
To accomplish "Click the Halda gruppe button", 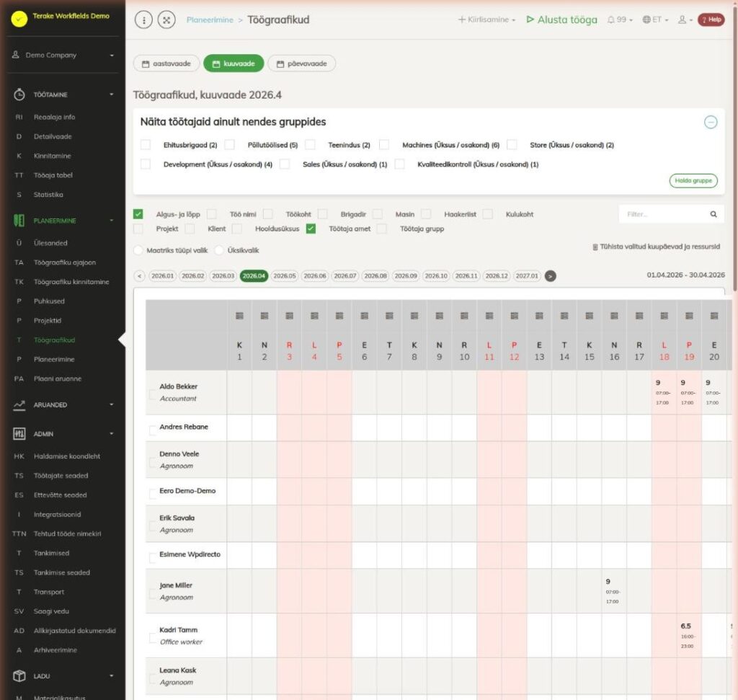I will coord(693,181).
